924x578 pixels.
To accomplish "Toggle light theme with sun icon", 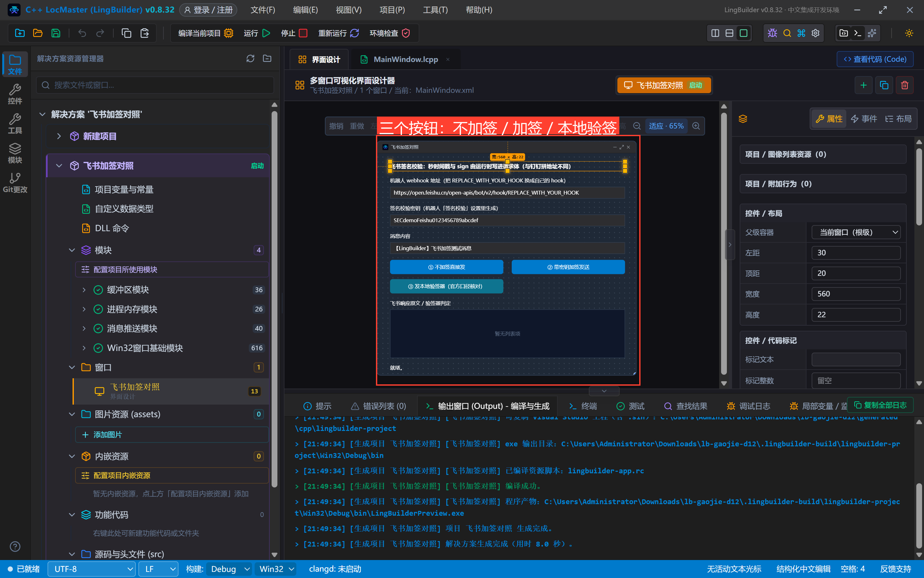I will point(909,33).
